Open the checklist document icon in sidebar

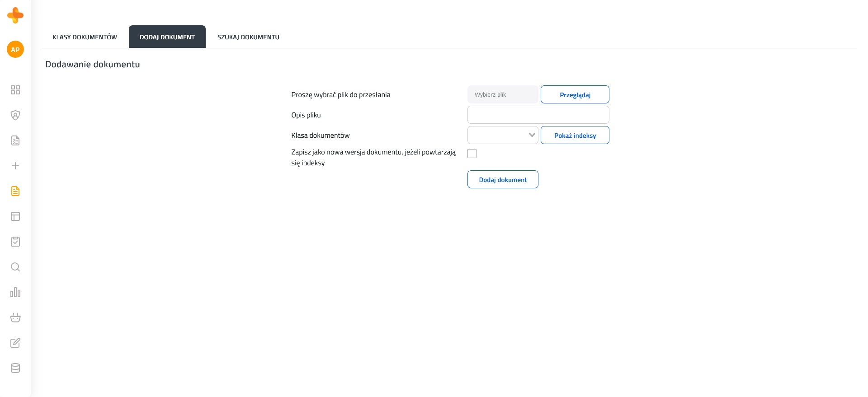[x=15, y=140]
